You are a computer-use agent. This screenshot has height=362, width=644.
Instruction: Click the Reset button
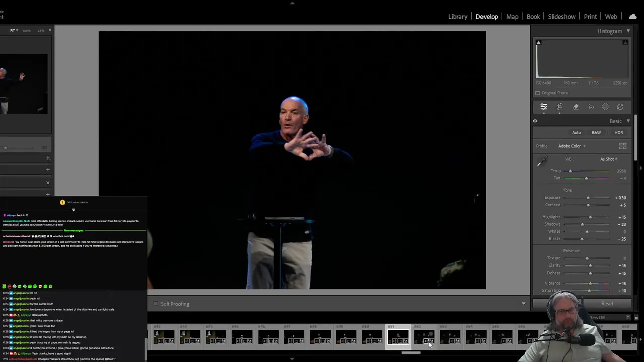607,304
